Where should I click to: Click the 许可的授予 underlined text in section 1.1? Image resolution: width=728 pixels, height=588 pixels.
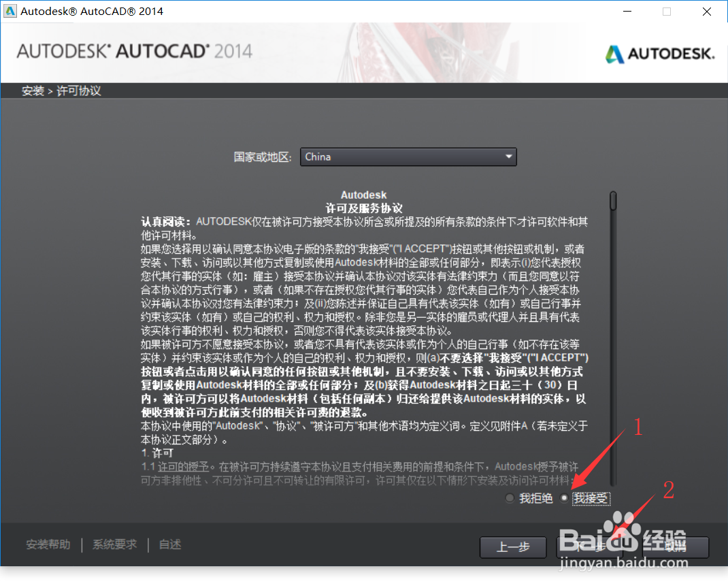(x=183, y=467)
